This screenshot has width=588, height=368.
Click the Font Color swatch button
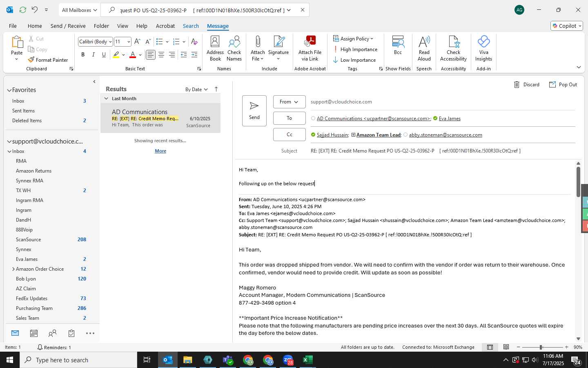(132, 55)
